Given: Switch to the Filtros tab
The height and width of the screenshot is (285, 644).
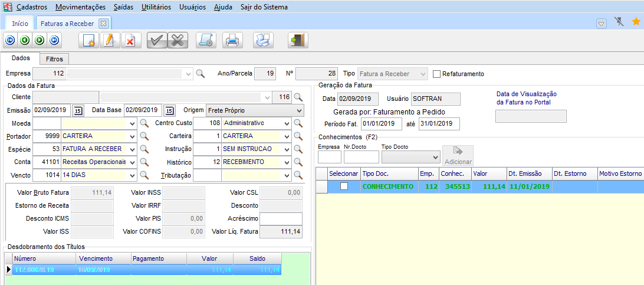Looking at the screenshot, I should point(55,59).
